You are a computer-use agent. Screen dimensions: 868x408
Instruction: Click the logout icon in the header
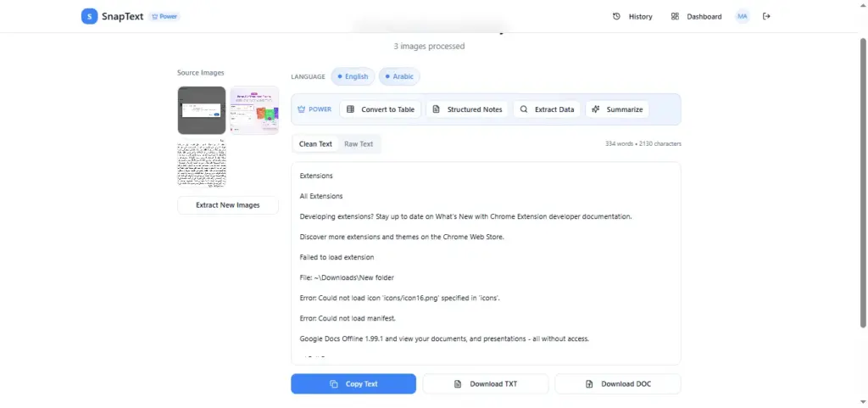click(766, 16)
